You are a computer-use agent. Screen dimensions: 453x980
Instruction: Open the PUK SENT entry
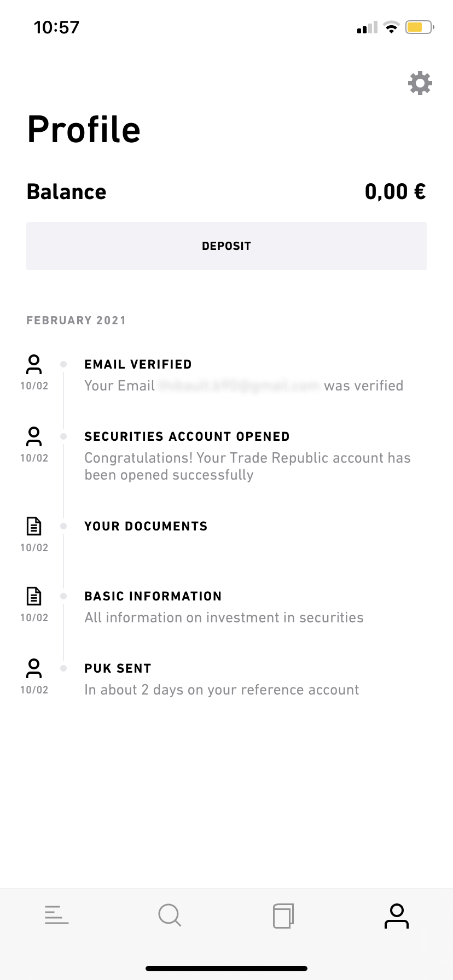[118, 669]
